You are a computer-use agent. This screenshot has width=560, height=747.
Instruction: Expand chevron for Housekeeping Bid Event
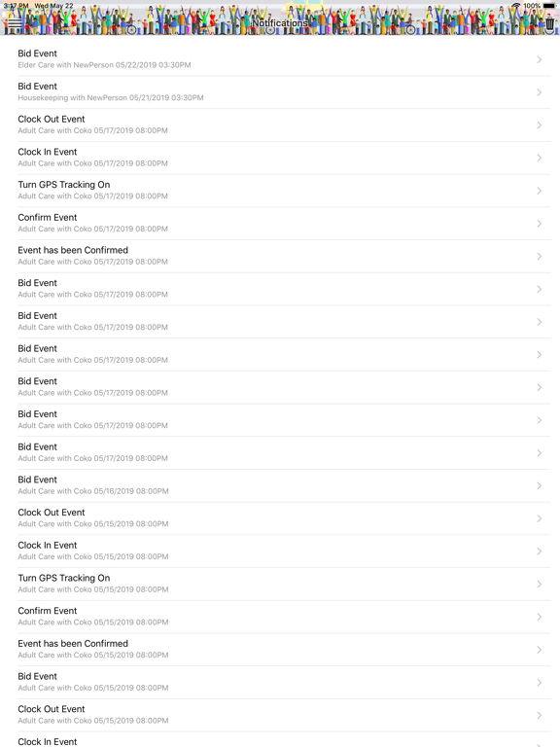(x=539, y=92)
